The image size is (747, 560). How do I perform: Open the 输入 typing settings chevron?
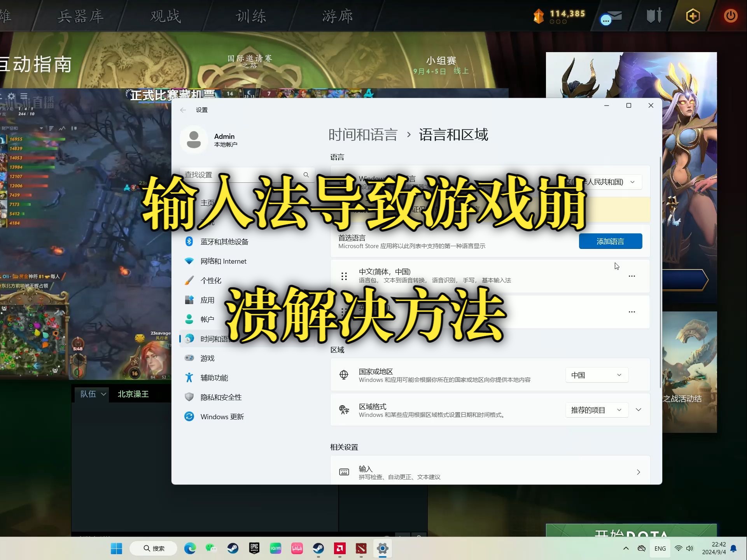pyautogui.click(x=639, y=472)
